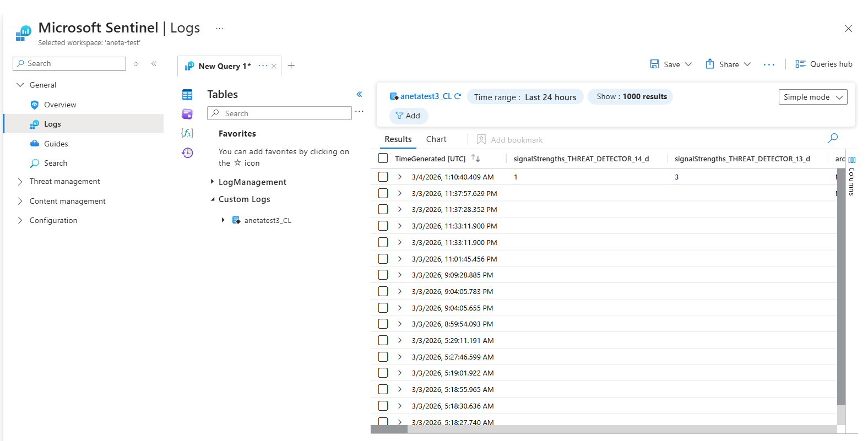Sort by TimeGenerated column arrows
This screenshot has height=441, width=868.
[x=476, y=158]
